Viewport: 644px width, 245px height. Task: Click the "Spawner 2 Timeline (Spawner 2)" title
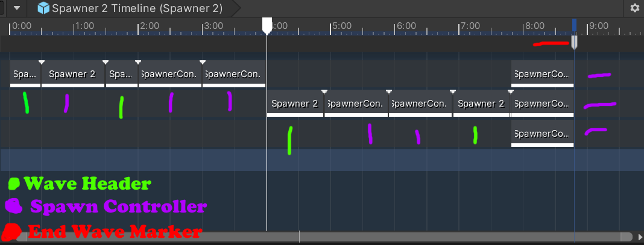pos(137,8)
